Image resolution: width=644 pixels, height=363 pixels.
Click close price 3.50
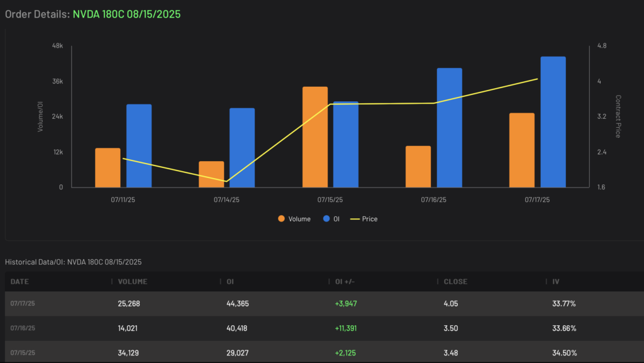[450, 328]
